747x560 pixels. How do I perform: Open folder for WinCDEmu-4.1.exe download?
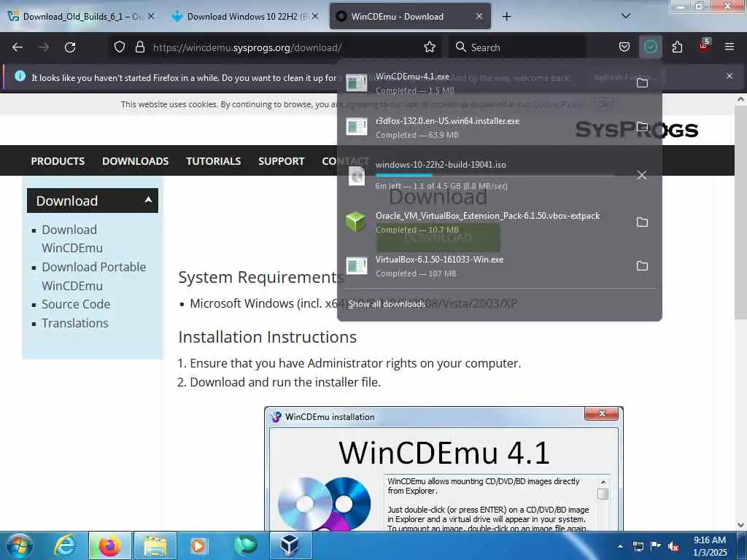[642, 83]
